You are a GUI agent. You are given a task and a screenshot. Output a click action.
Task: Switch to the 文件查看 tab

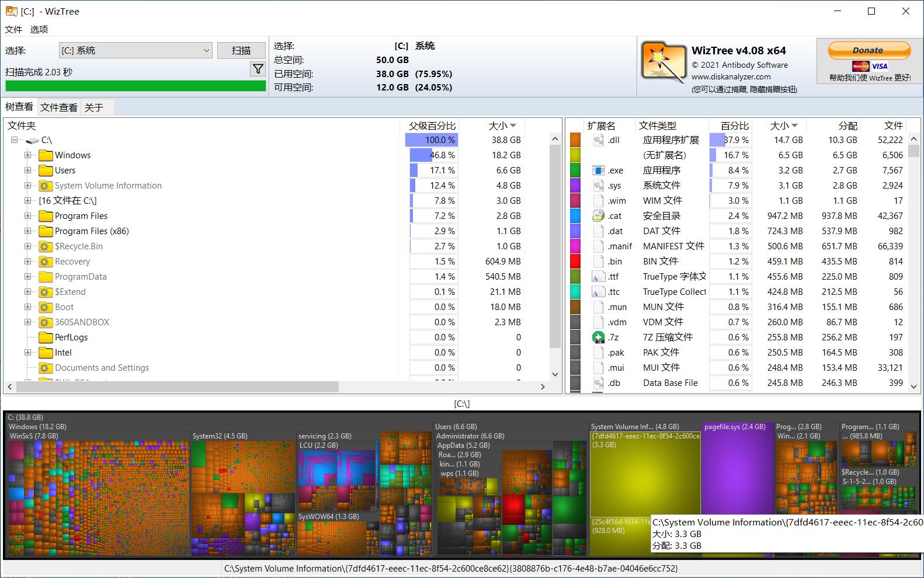tap(59, 107)
